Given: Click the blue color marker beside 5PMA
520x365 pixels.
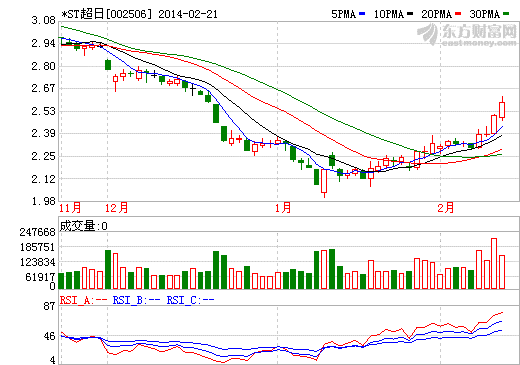Looking at the screenshot, I should [x=362, y=14].
